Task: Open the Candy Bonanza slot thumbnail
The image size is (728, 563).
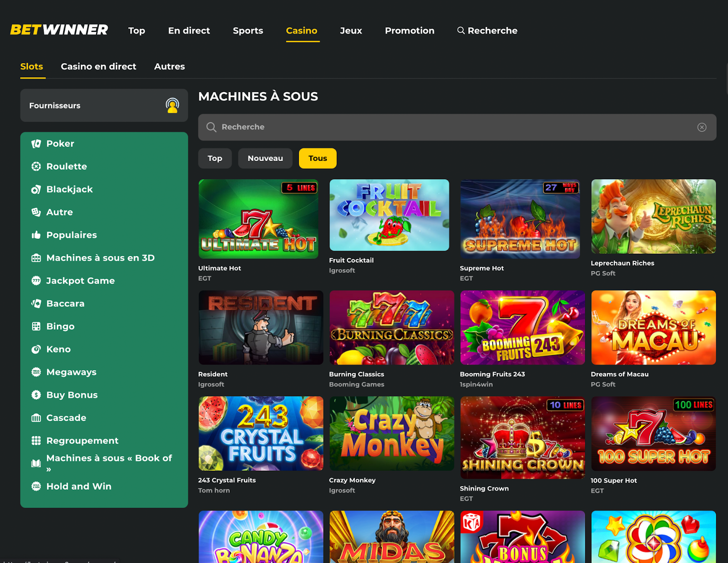Action: point(261,537)
